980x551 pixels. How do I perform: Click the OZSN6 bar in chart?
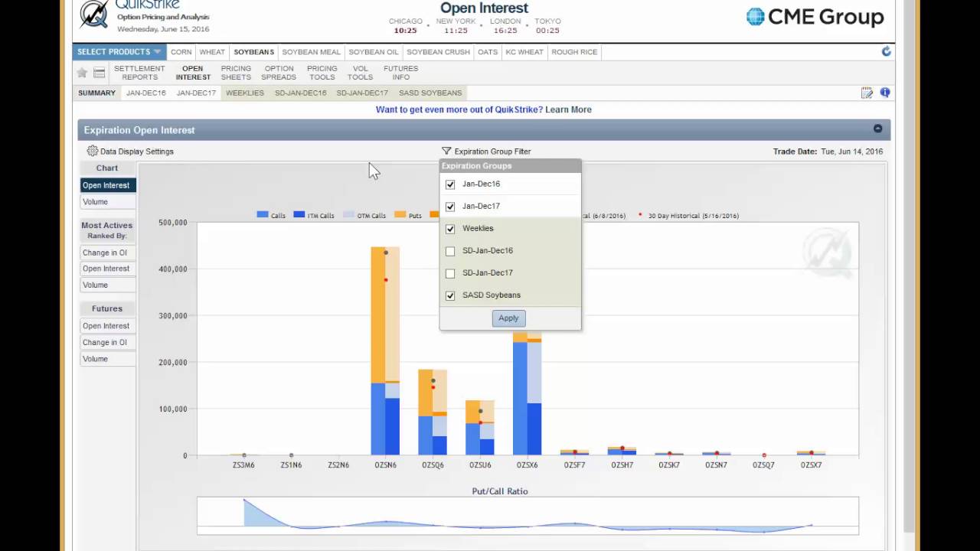(x=385, y=351)
